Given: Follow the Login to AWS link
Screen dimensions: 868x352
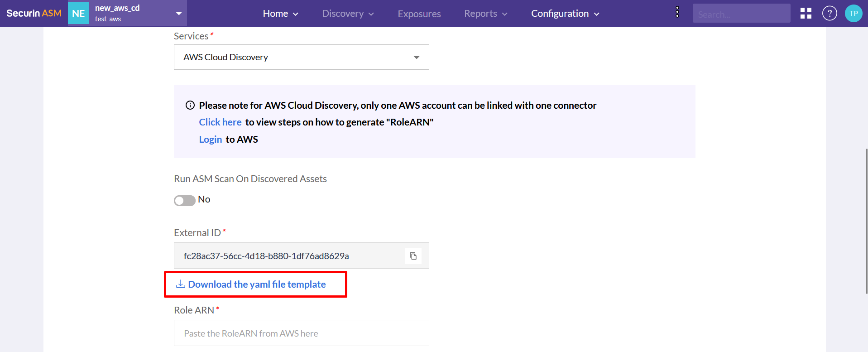Looking at the screenshot, I should (x=211, y=140).
